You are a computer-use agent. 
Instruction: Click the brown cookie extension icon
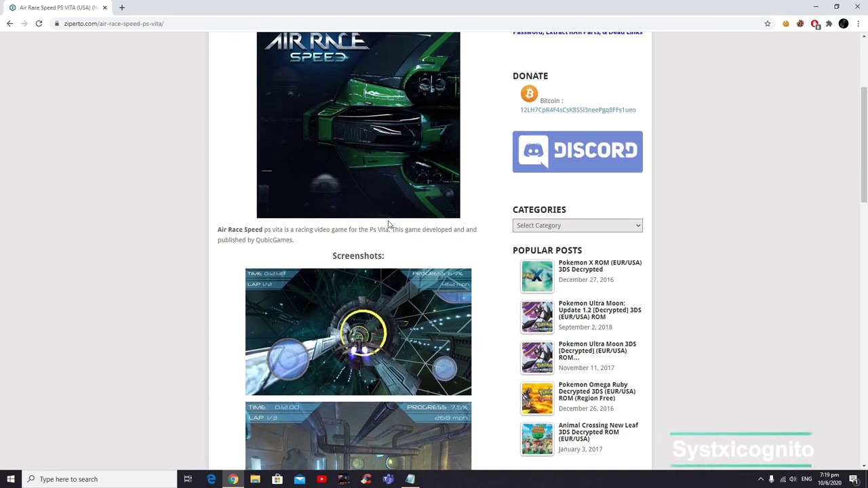tap(800, 24)
